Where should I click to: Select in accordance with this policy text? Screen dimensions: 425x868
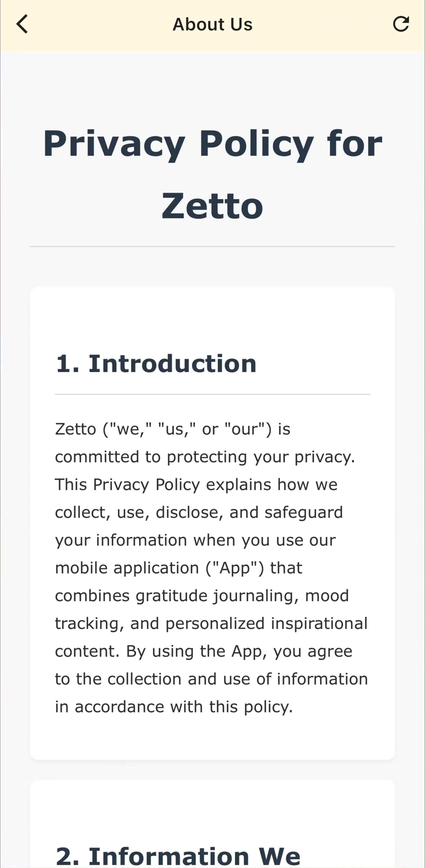pyautogui.click(x=174, y=707)
